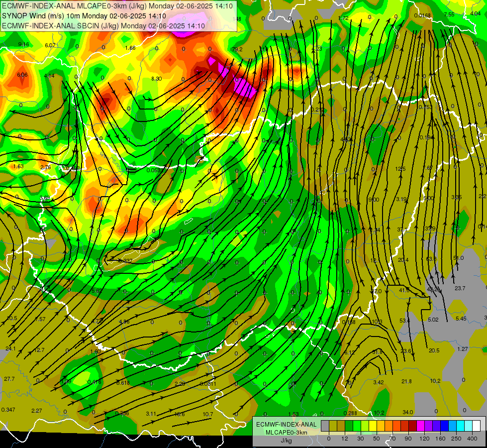Select the 0.618 value
The width and height of the screenshot is (487, 448).
[123, 383]
